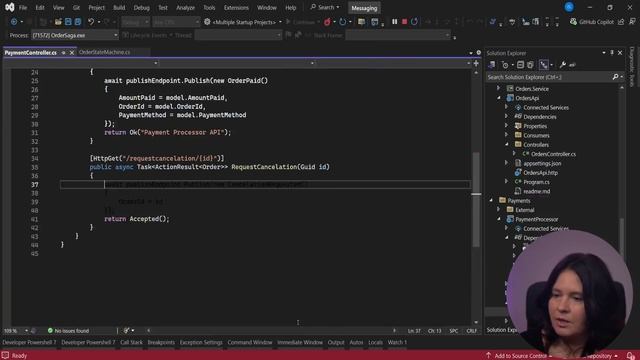640x360 pixels.
Task: Click the gear icon above the editor
Action: (x=478, y=53)
